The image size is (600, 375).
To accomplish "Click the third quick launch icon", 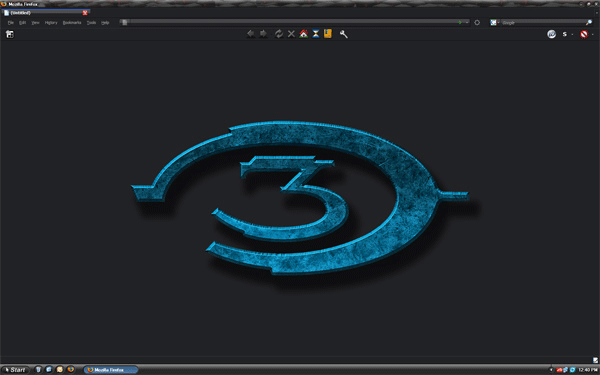I will [x=60, y=370].
